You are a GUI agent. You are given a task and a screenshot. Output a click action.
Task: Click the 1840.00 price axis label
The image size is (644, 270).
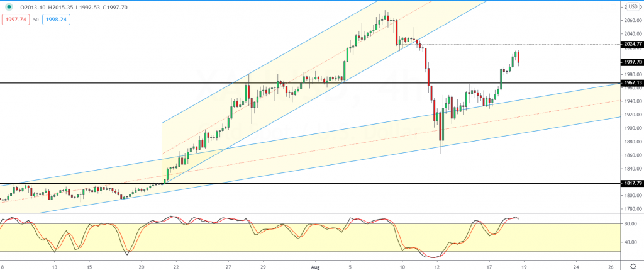[x=633, y=169]
